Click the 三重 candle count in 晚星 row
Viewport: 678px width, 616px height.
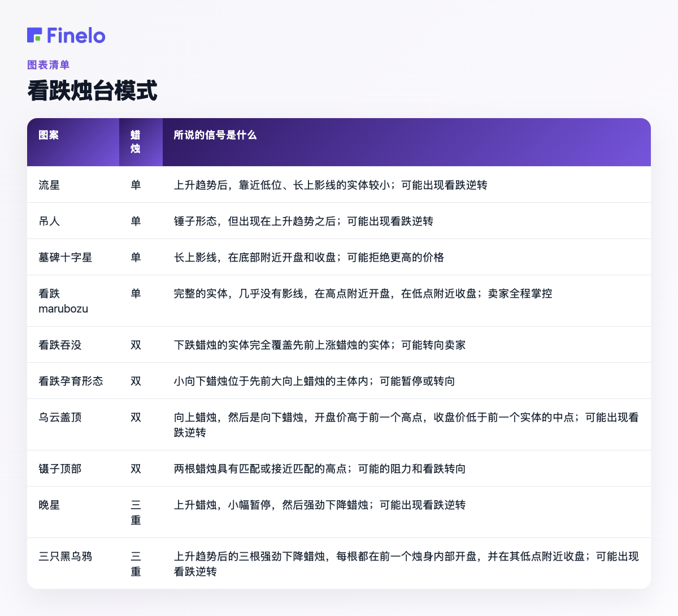(x=136, y=512)
